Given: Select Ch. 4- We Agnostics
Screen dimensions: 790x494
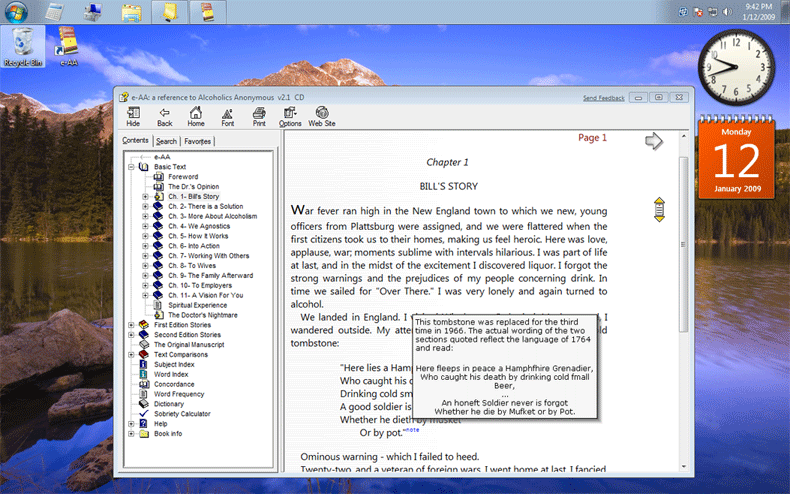Looking at the screenshot, I should [x=199, y=226].
